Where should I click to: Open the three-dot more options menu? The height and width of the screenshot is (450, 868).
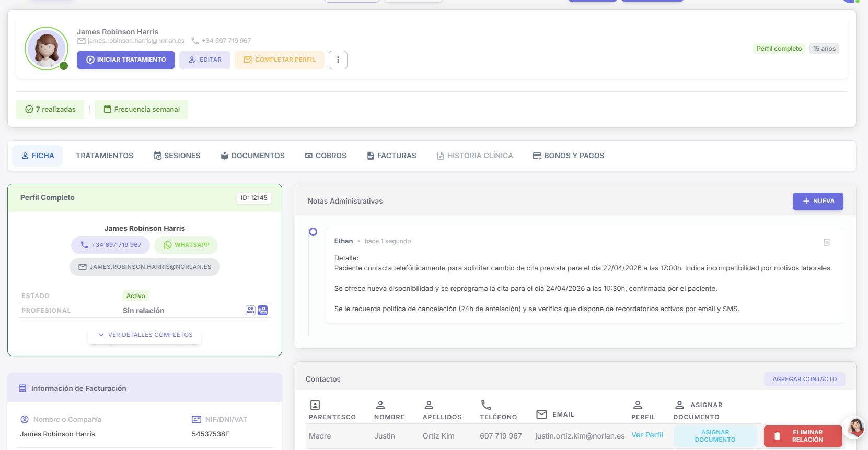tap(338, 60)
